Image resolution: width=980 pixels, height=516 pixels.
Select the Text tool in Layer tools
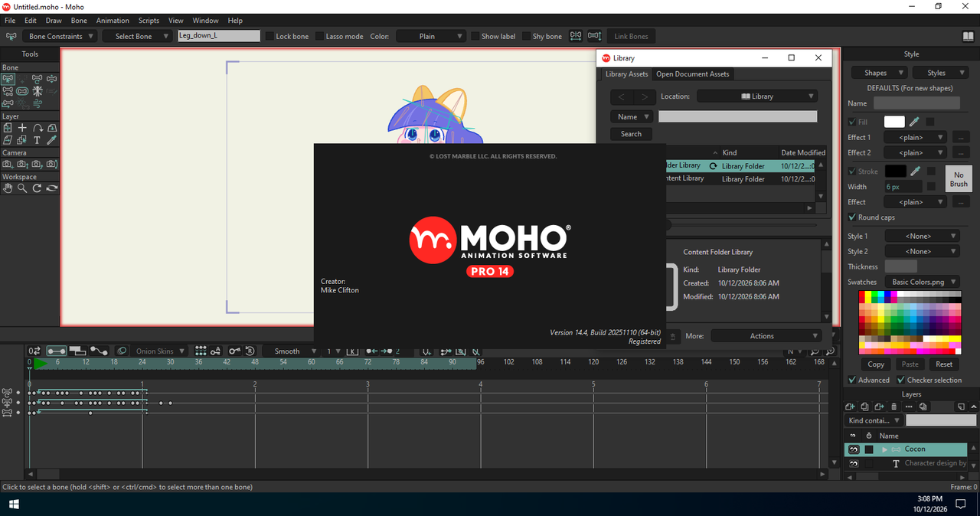point(37,140)
